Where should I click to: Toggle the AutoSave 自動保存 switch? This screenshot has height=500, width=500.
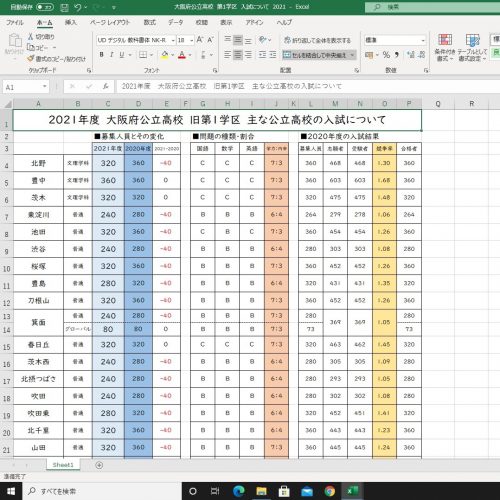coord(45,7)
